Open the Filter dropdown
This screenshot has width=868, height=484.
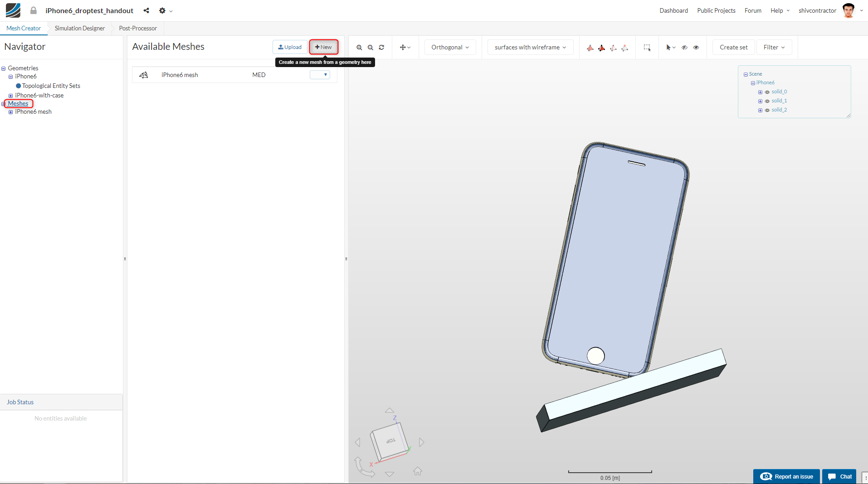[x=774, y=48]
